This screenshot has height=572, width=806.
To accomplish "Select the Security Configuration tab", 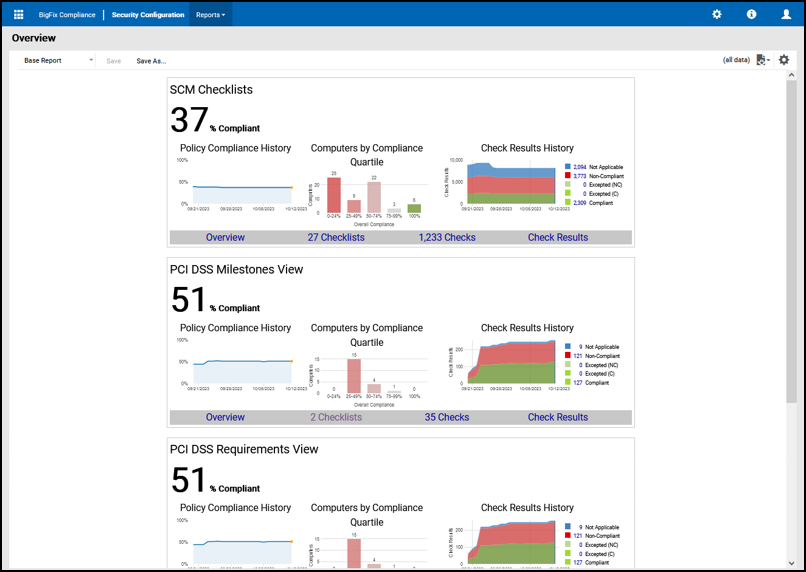I will click(148, 15).
